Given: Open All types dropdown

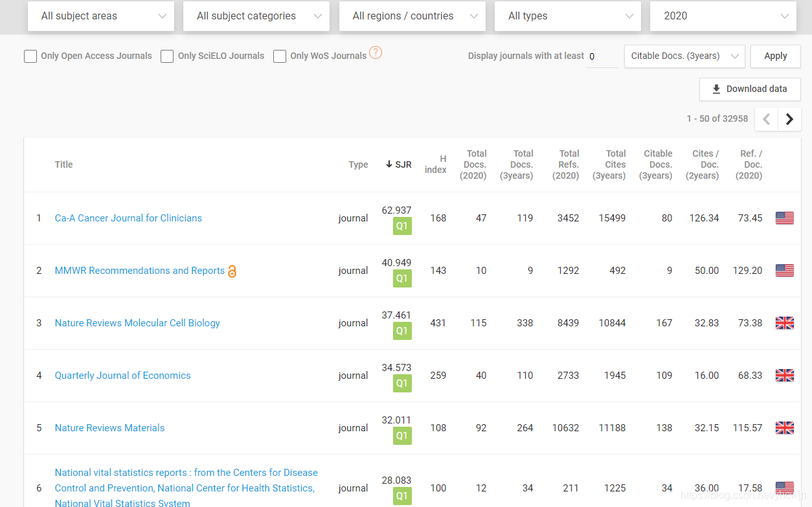Looking at the screenshot, I should pyautogui.click(x=568, y=16).
